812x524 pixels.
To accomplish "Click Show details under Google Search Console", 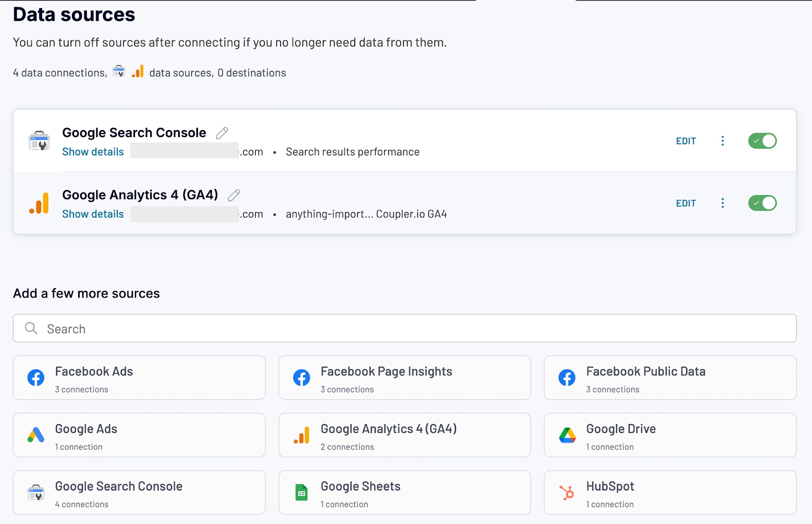I will [x=93, y=151].
